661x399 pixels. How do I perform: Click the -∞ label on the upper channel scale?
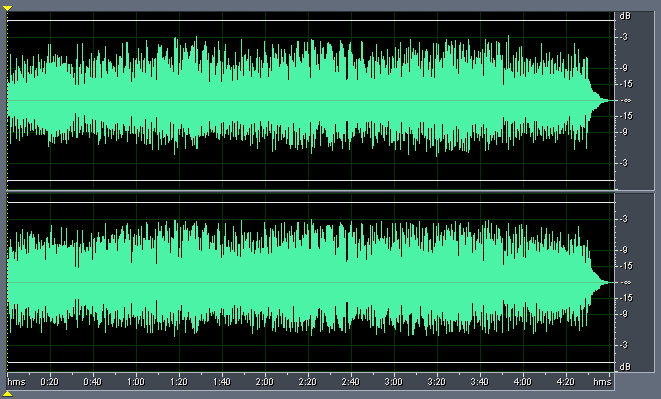(626, 100)
